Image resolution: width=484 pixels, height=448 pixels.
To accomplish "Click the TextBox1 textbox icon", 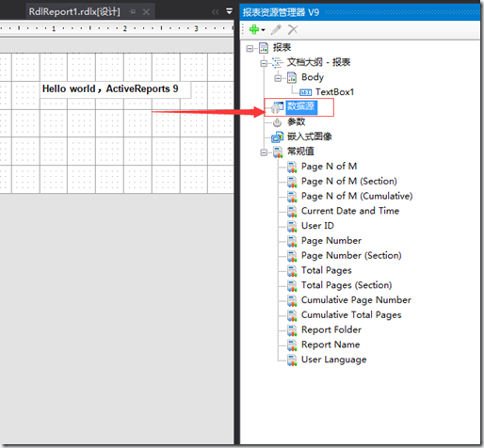I will coord(306,92).
